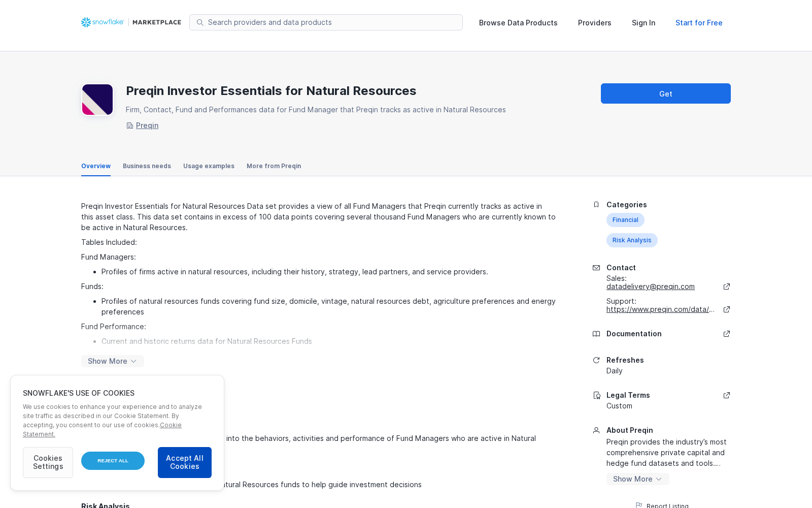This screenshot has width=812, height=508.
Task: Click the search magnifier icon
Action: tap(200, 22)
